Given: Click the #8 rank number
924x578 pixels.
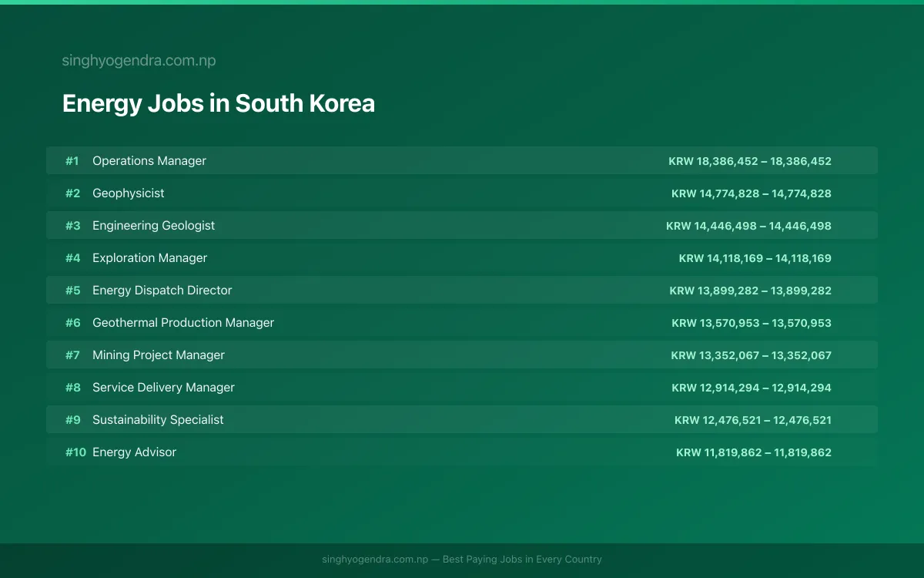Looking at the screenshot, I should (x=72, y=388).
